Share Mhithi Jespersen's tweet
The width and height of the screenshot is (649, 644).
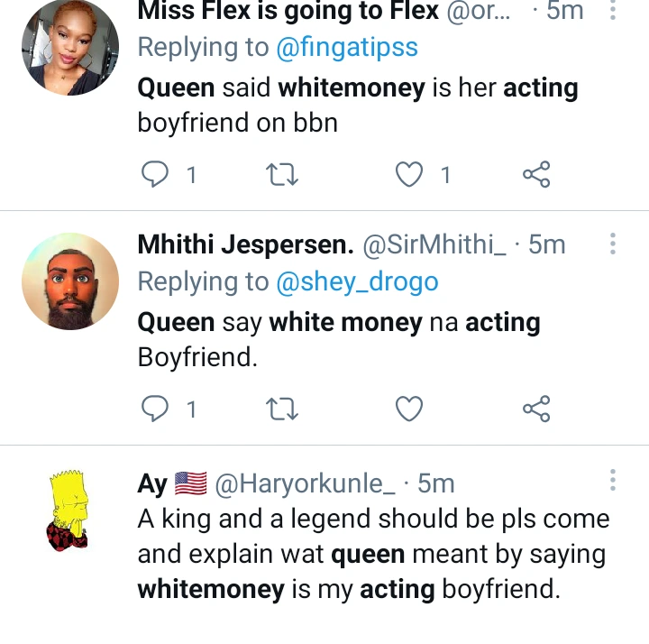[536, 409]
